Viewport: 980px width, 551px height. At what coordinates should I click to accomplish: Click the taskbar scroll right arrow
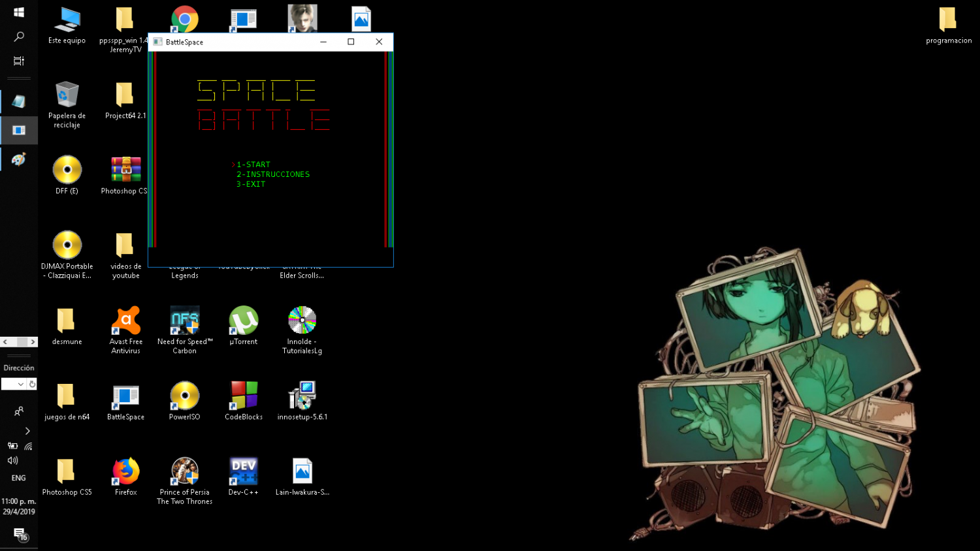point(33,342)
